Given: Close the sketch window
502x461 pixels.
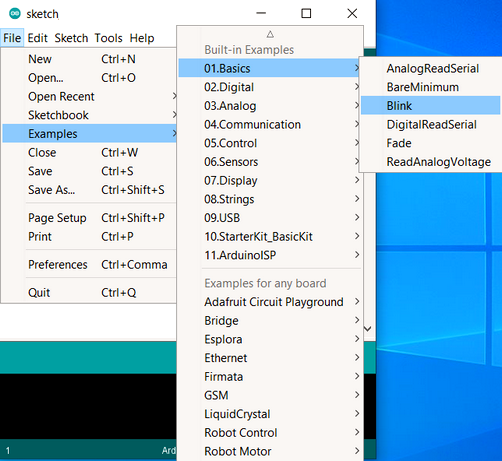Looking at the screenshot, I should pyautogui.click(x=352, y=13).
